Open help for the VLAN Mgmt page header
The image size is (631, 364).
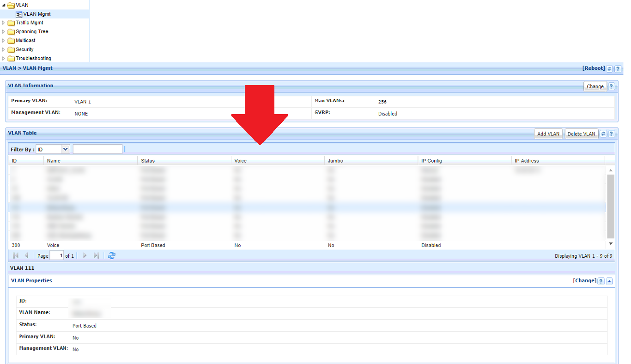(618, 69)
